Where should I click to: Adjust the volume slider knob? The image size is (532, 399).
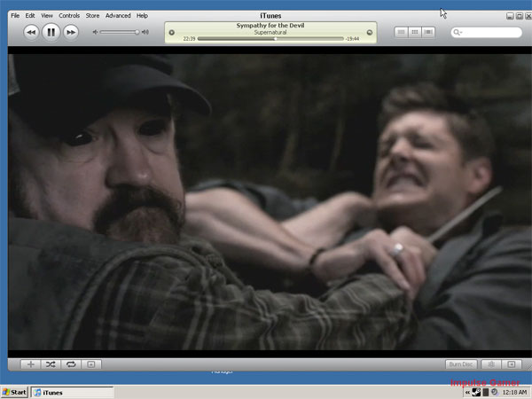coord(137,32)
